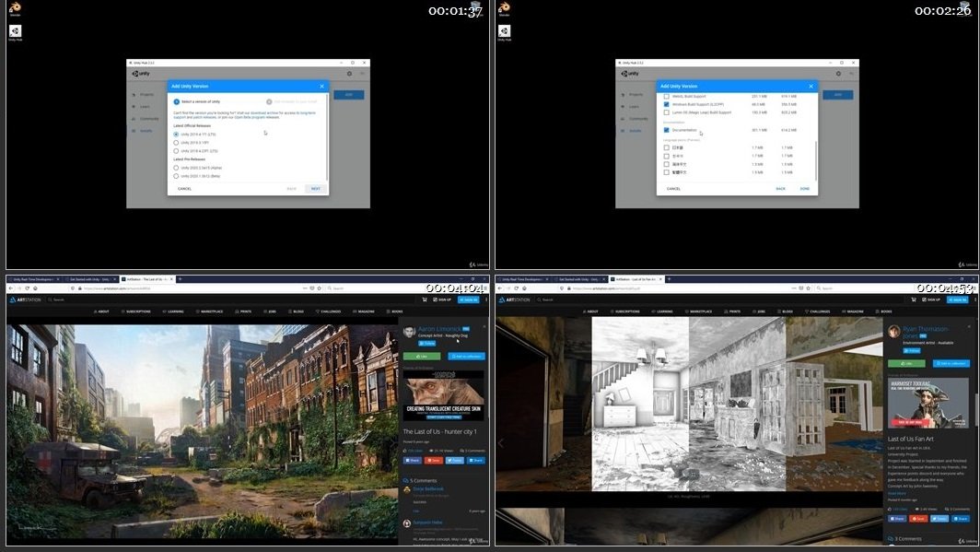Enable the Korean language pack checkbox
Image resolution: width=980 pixels, height=552 pixels.
(x=666, y=156)
